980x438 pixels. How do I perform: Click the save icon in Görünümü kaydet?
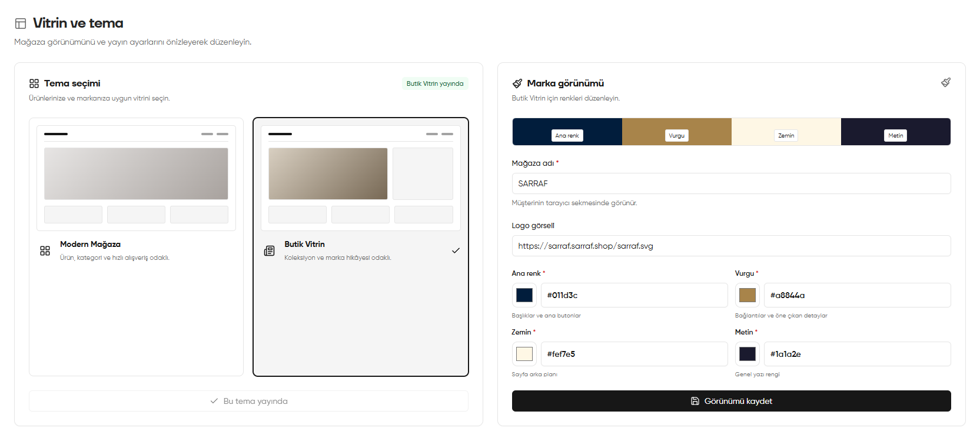(x=695, y=401)
